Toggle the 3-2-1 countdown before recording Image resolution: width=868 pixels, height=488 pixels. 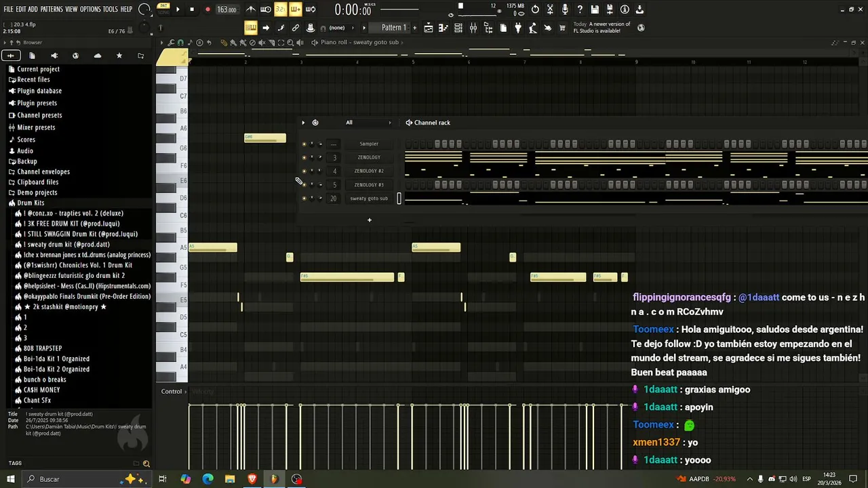click(x=280, y=9)
